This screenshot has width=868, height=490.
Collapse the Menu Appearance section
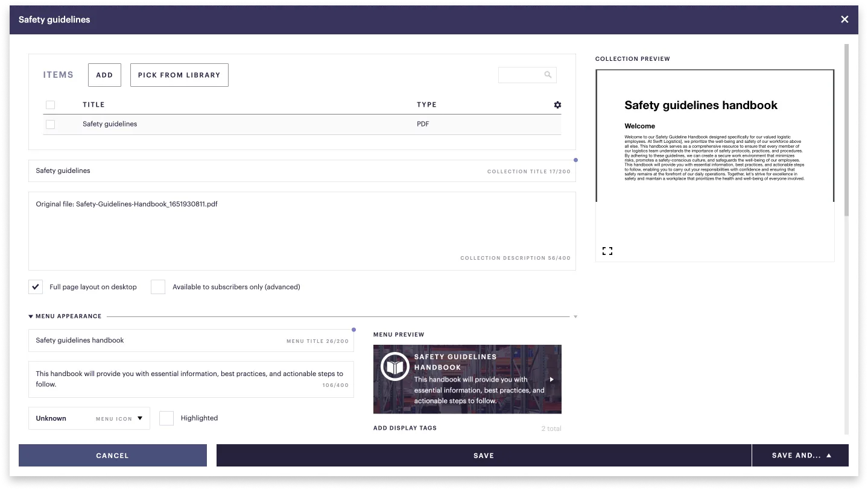[x=31, y=316]
